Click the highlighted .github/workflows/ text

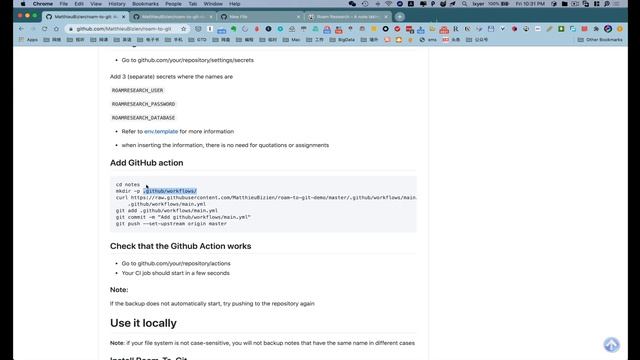170,191
